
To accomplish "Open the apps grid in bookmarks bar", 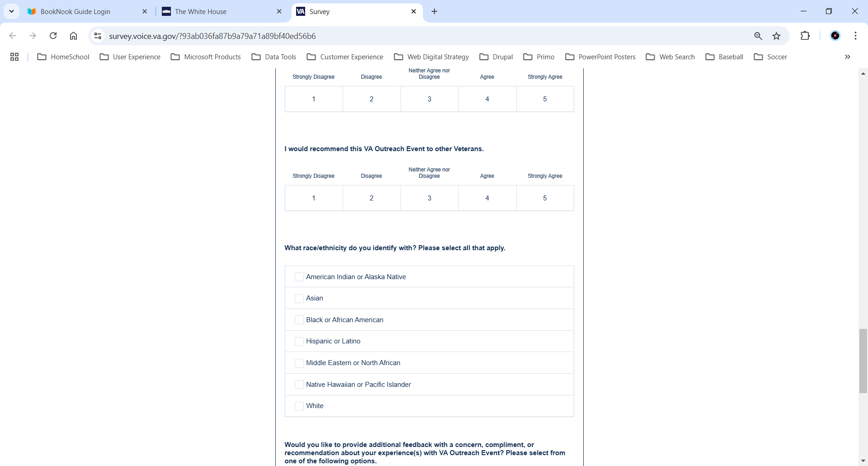I will click(14, 57).
